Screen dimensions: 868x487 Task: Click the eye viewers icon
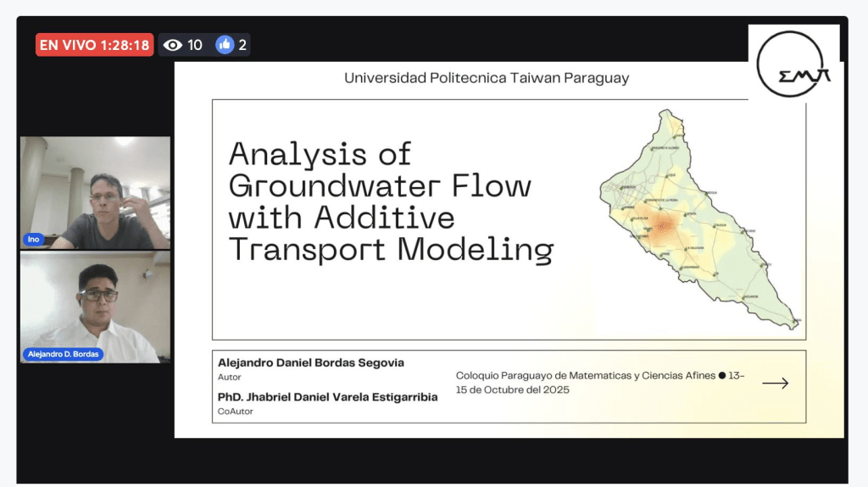pos(173,45)
